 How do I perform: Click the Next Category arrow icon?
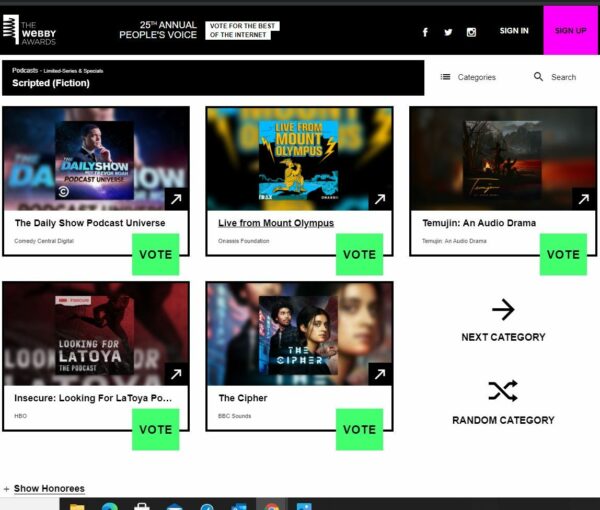point(503,309)
